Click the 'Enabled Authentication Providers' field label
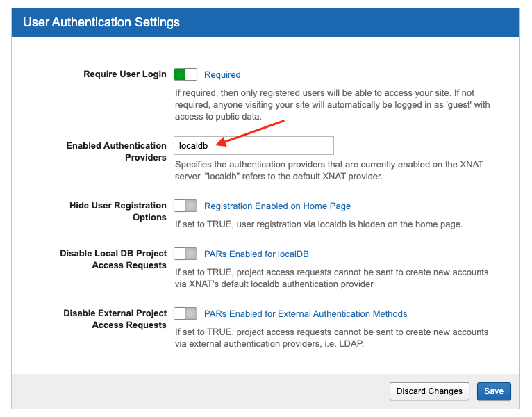Viewport: 532px width, 417px height. [116, 152]
